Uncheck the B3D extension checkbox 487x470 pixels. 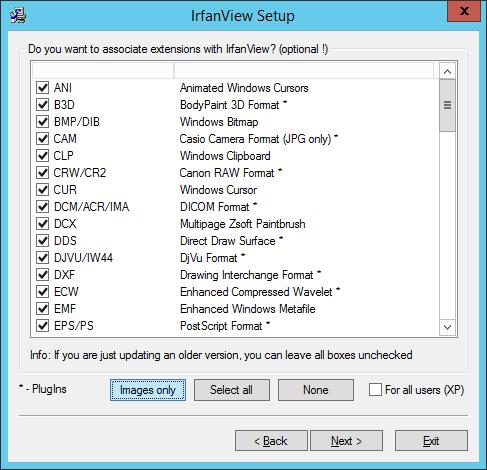42,105
